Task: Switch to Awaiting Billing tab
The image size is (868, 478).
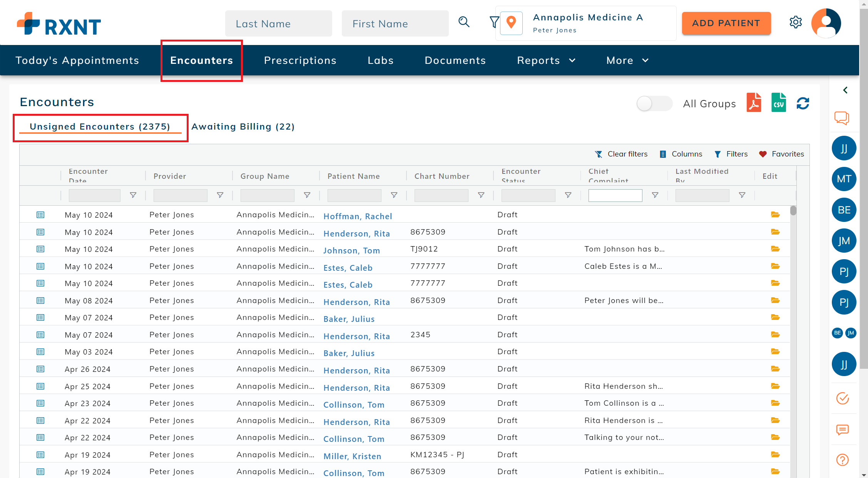Action: coord(243,127)
